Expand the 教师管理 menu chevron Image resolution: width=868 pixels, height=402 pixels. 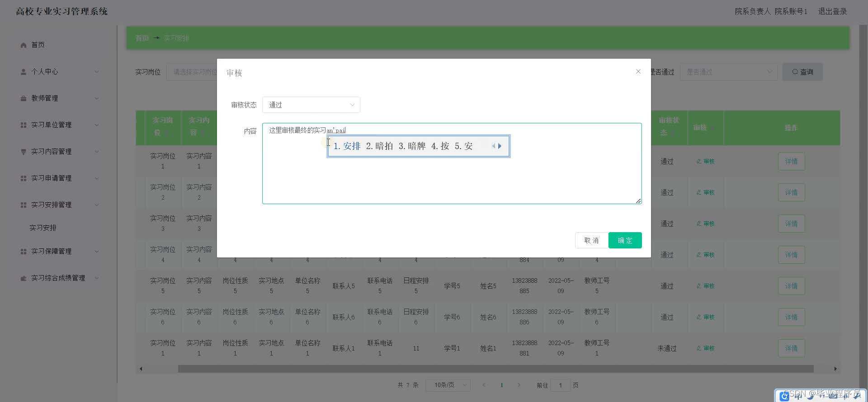(96, 98)
